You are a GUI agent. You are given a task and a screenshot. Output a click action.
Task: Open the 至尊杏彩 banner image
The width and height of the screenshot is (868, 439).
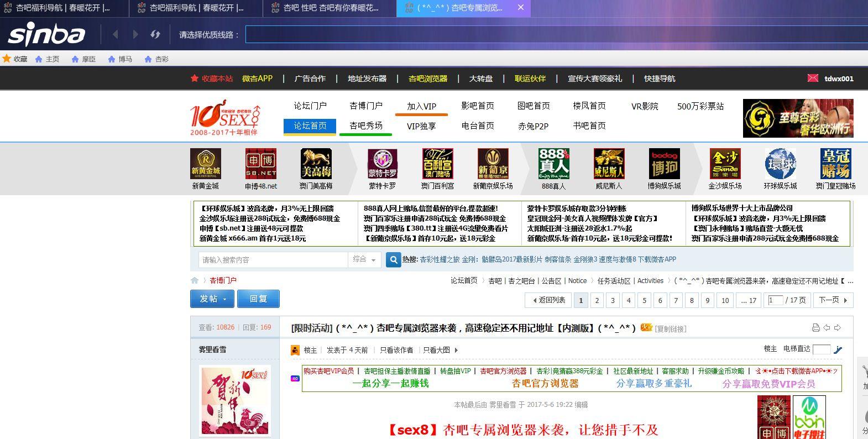[798, 118]
